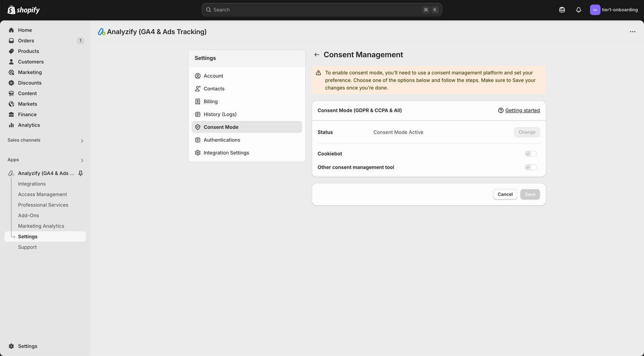Screen dimensions: 644x356
Task: Toggle the Cookiebot switch
Action: 531,154
